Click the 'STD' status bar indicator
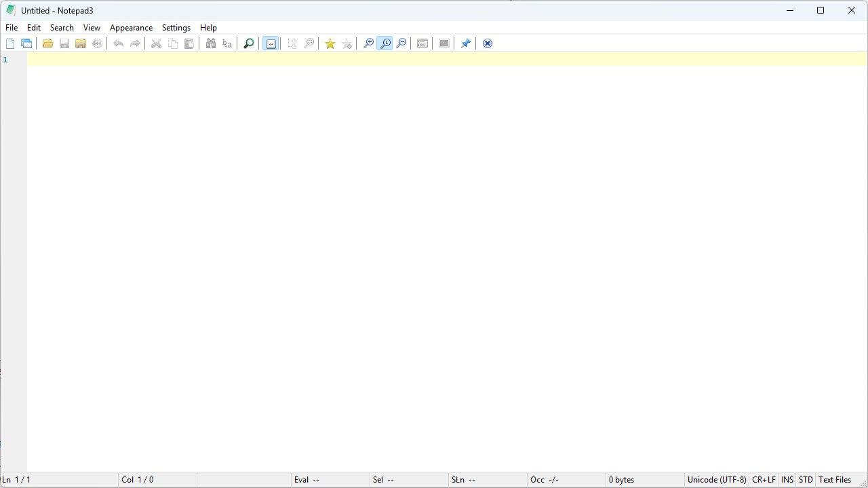Image resolution: width=868 pixels, height=488 pixels. 806,480
